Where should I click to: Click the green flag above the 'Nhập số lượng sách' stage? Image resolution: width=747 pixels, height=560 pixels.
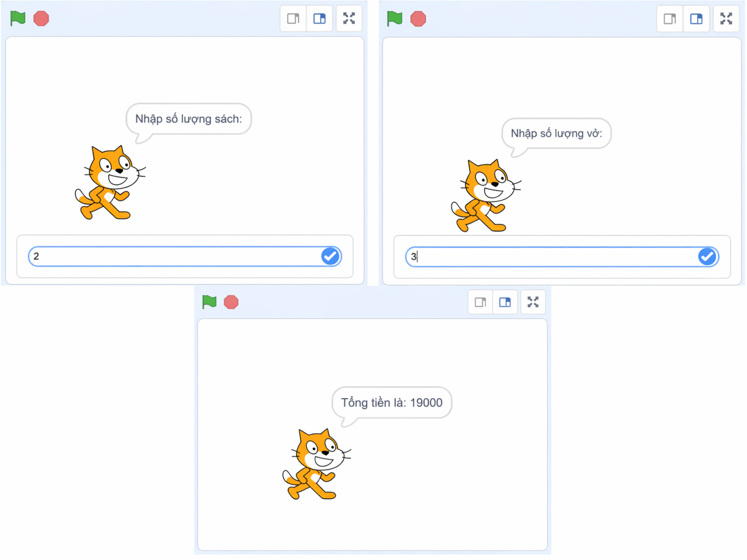click(18, 19)
